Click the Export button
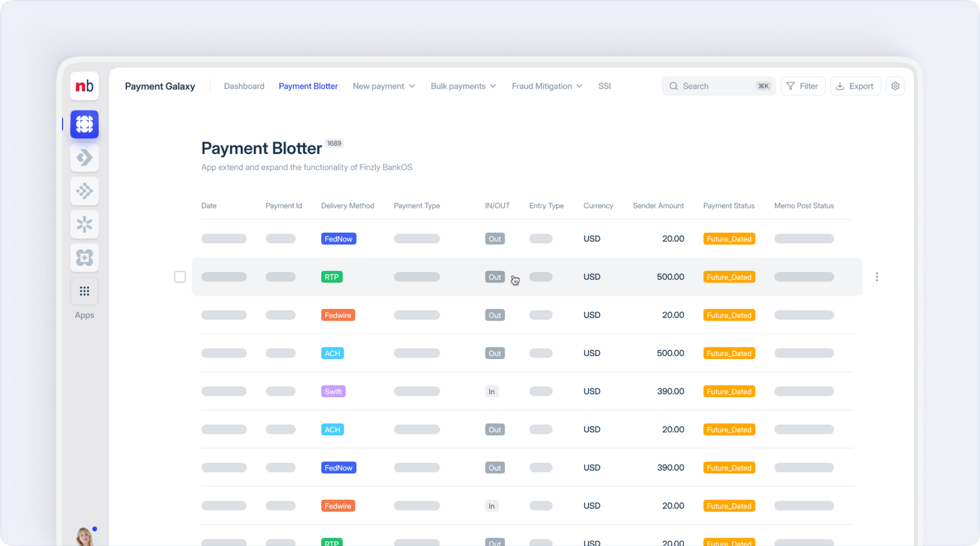Image resolution: width=980 pixels, height=546 pixels. [855, 86]
